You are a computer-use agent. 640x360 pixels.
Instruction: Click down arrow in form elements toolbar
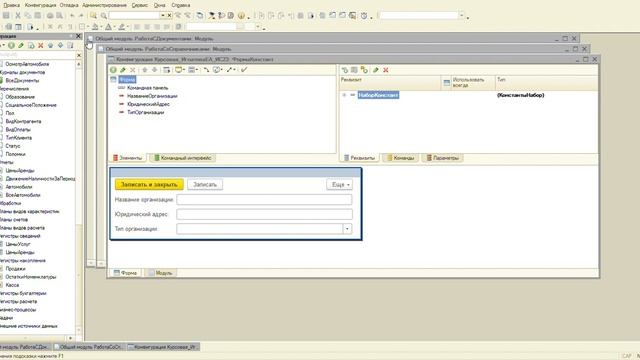tap(154, 70)
